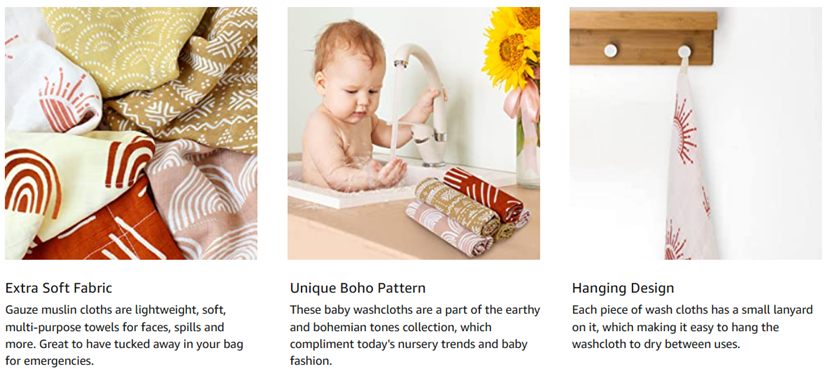Select the earthy bohemian tones description text

coord(415,336)
